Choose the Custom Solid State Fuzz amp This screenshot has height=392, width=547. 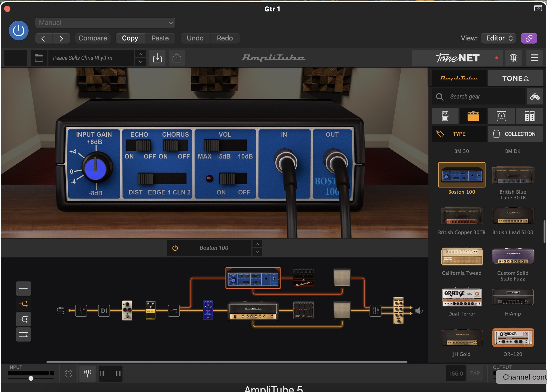(513, 256)
